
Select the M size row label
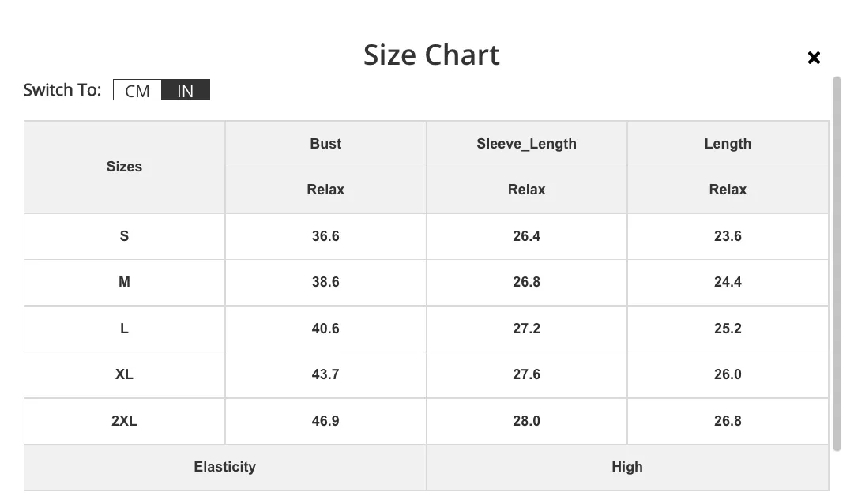(124, 282)
